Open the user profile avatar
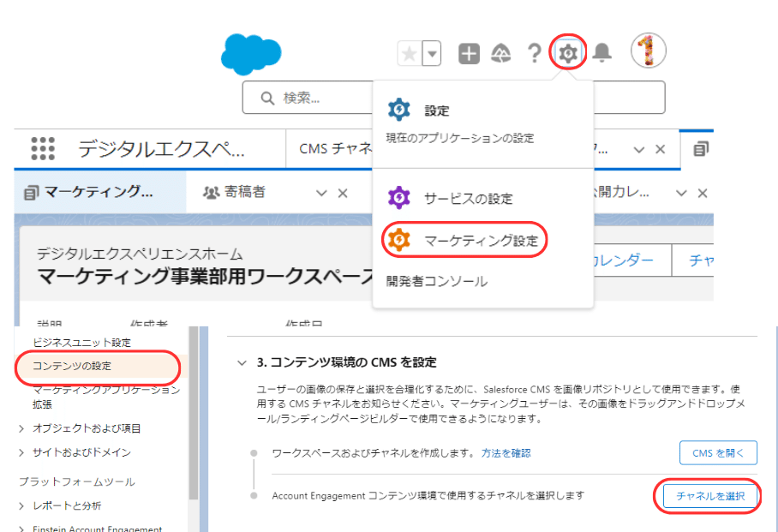This screenshot has width=778, height=532. click(648, 51)
